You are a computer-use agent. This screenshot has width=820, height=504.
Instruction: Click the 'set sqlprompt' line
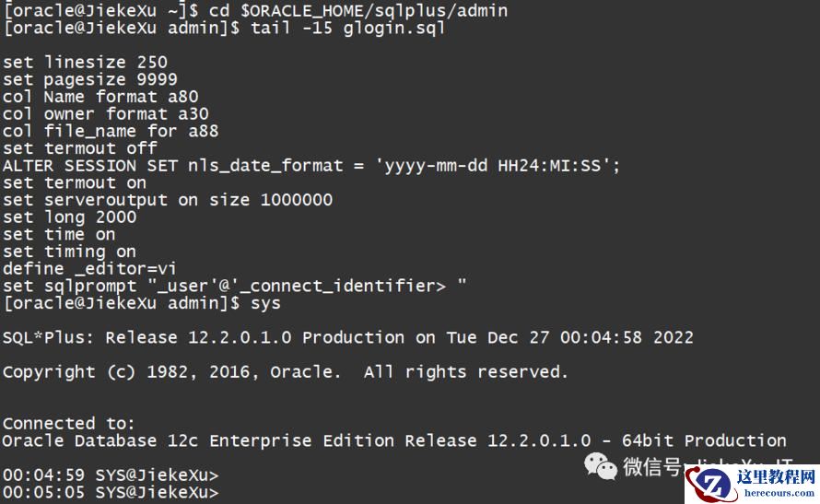click(234, 286)
